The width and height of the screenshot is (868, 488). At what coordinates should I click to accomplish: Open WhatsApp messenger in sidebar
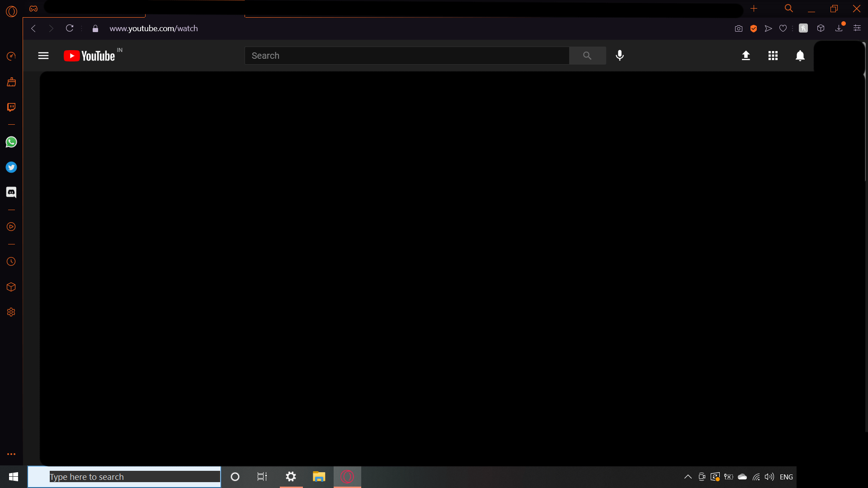pyautogui.click(x=11, y=142)
